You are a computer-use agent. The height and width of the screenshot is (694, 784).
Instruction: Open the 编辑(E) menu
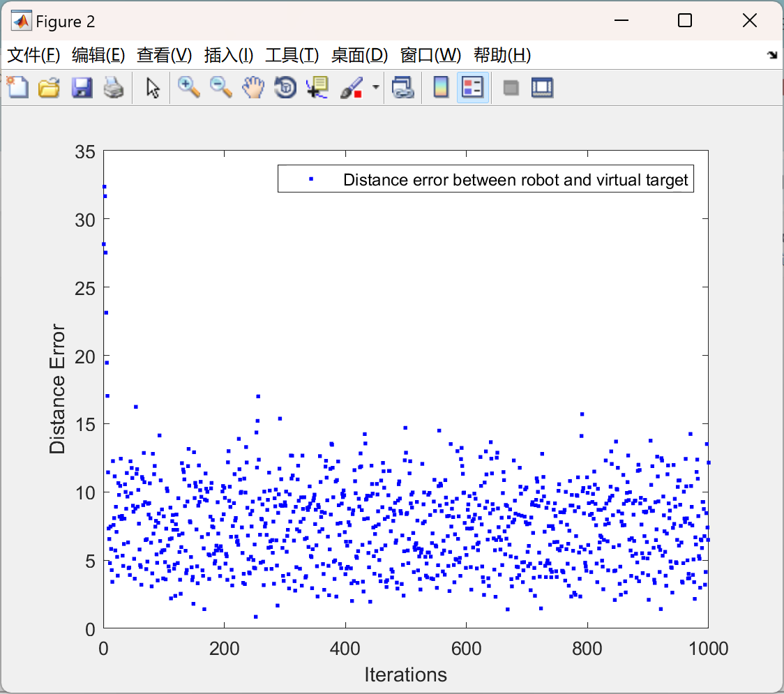[98, 55]
